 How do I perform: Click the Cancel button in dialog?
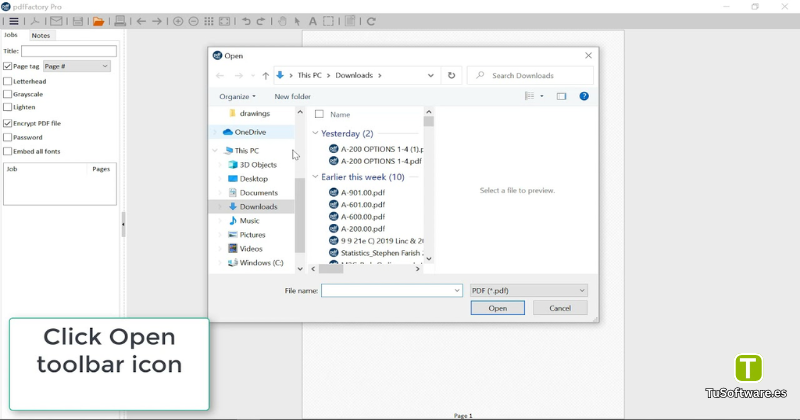560,308
